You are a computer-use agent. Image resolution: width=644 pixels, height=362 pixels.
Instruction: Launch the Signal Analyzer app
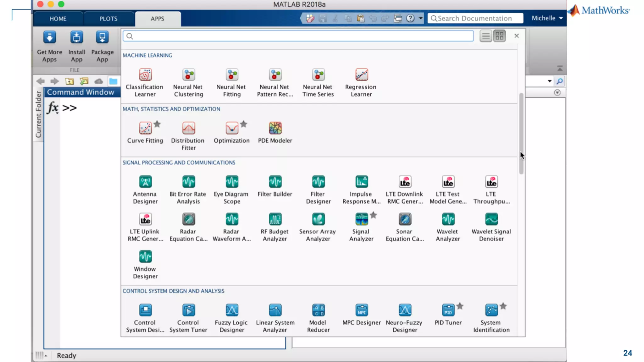(x=361, y=227)
